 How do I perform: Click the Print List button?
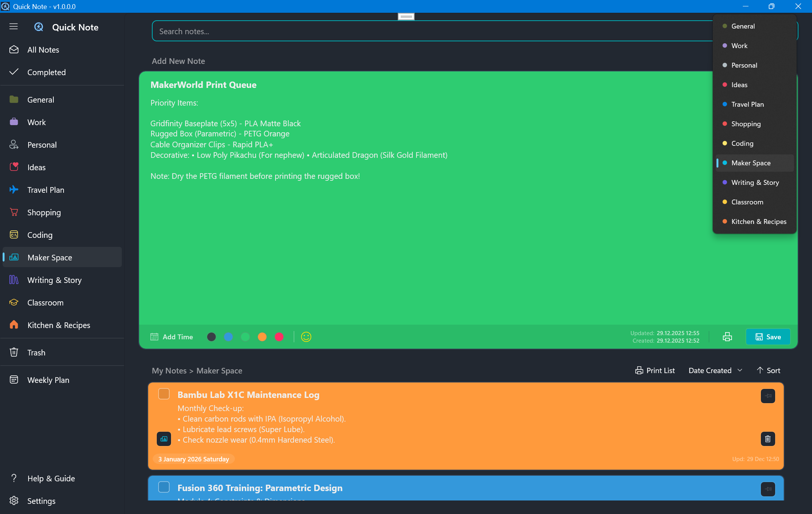(655, 370)
